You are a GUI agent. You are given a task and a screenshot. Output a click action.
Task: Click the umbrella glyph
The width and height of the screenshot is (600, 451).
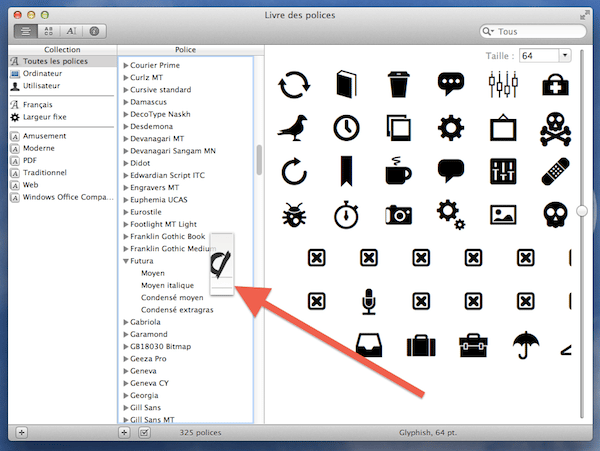[526, 345]
